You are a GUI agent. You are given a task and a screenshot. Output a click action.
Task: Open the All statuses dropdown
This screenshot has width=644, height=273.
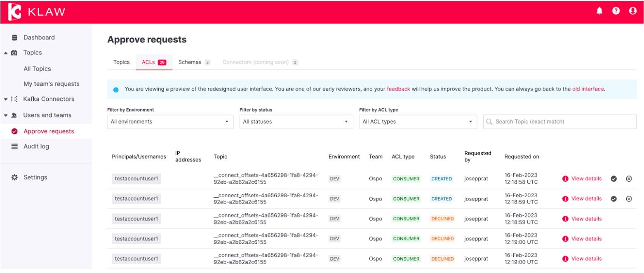(x=296, y=121)
